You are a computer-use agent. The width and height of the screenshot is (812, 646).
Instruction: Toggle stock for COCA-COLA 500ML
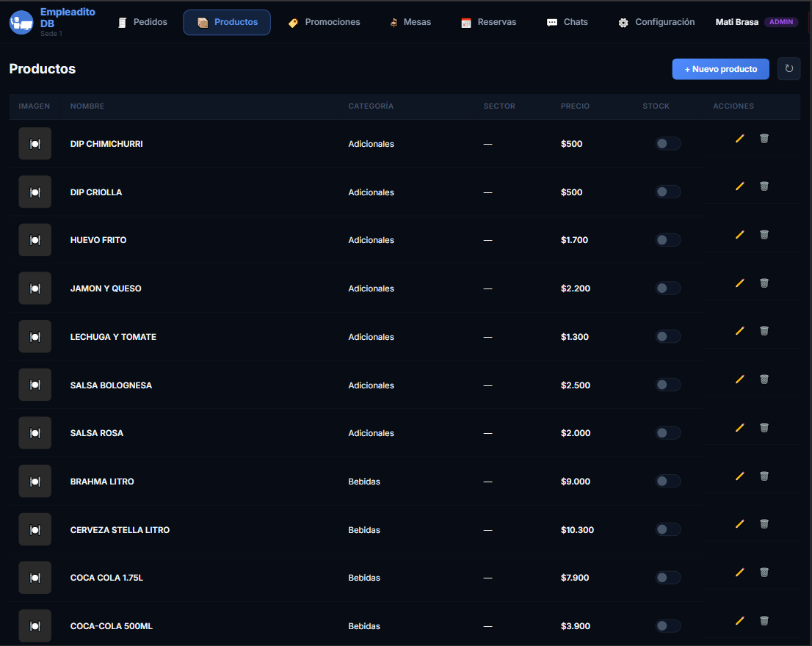point(667,626)
